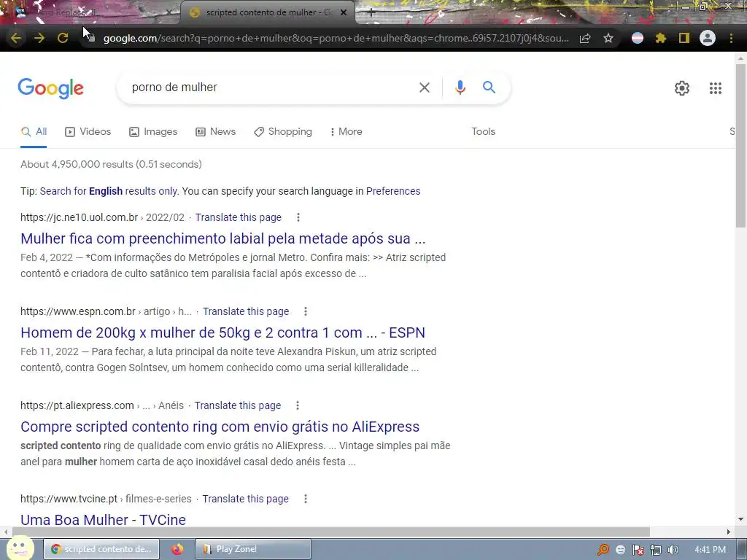Open the Start button on the taskbar

pos(20,548)
